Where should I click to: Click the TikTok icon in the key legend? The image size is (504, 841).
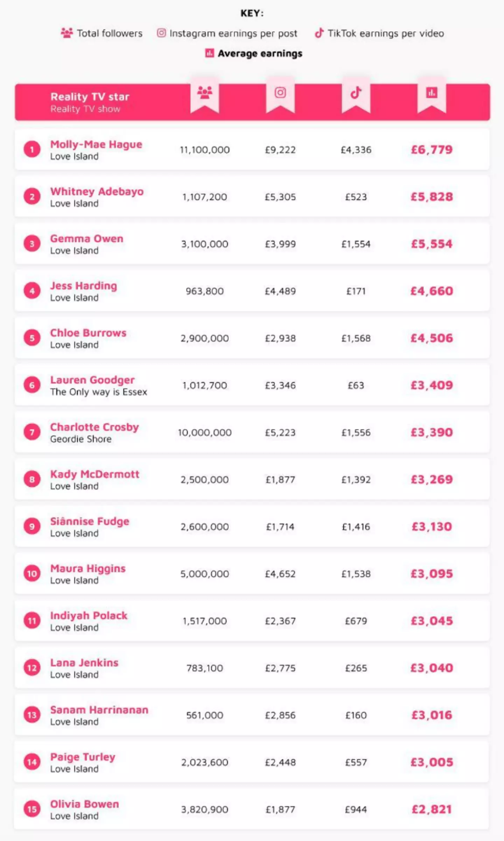tap(319, 33)
